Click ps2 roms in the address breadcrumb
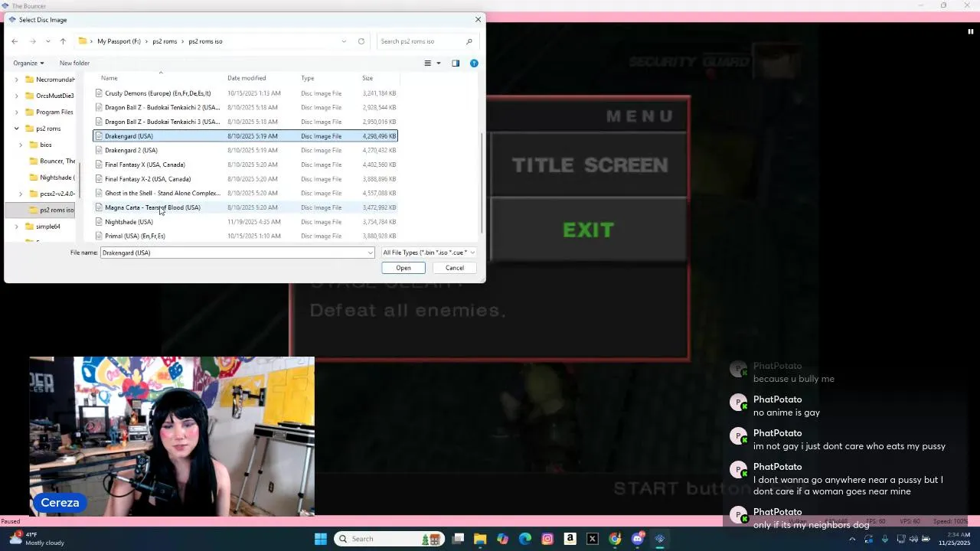980x551 pixels. click(x=165, y=41)
